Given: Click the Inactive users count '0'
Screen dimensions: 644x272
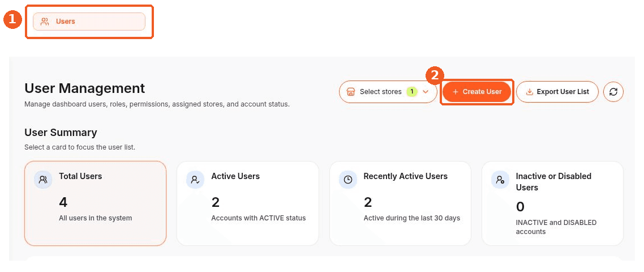Looking at the screenshot, I should (520, 207).
